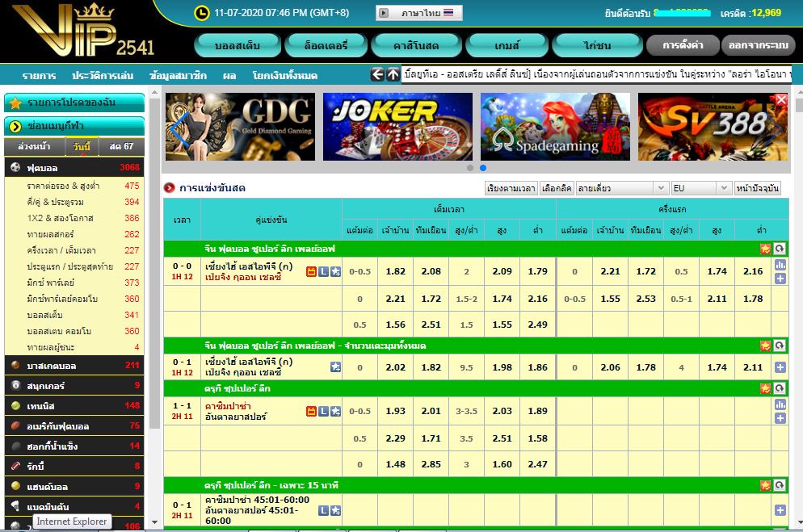Click plus icon in the 0-1 corners match row
Screen dimensions: 803x532
click(780, 367)
